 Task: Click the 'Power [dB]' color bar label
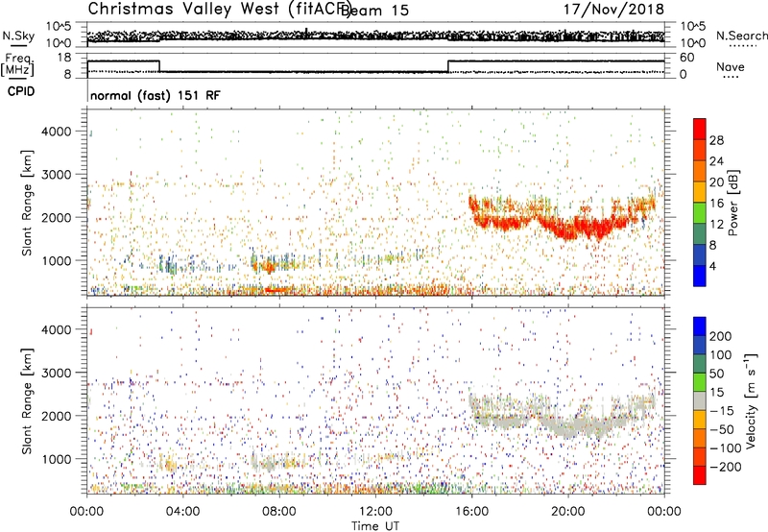point(732,203)
